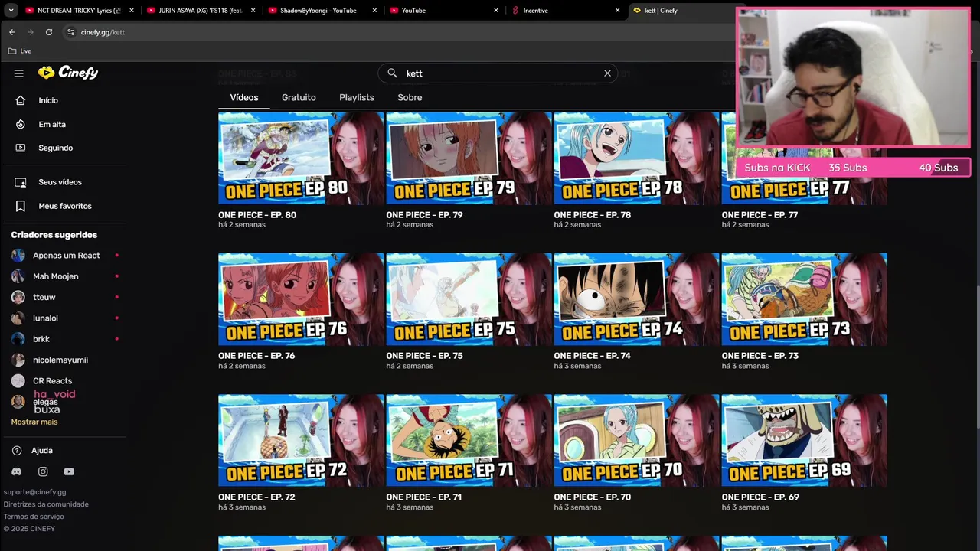
Task: Click CR Reacts avatar
Action: [18, 381]
